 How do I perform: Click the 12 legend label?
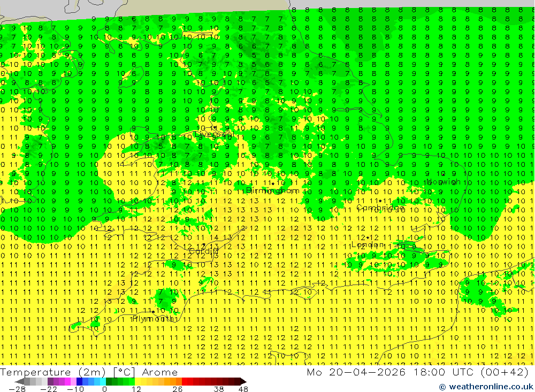(136, 389)
